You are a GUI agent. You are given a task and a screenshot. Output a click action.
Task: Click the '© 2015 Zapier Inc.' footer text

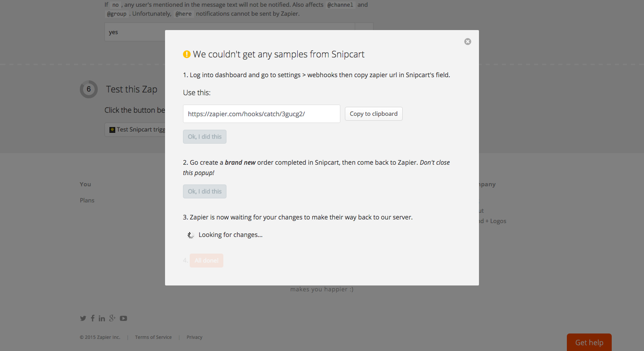tap(100, 337)
